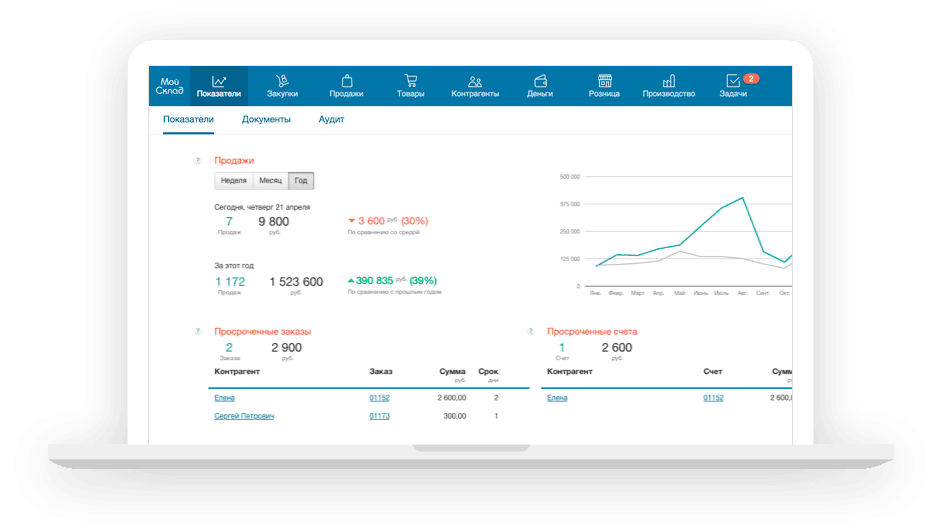Click the 500 000 chart axis label
This screenshot has width=941, height=529.
pyautogui.click(x=570, y=177)
